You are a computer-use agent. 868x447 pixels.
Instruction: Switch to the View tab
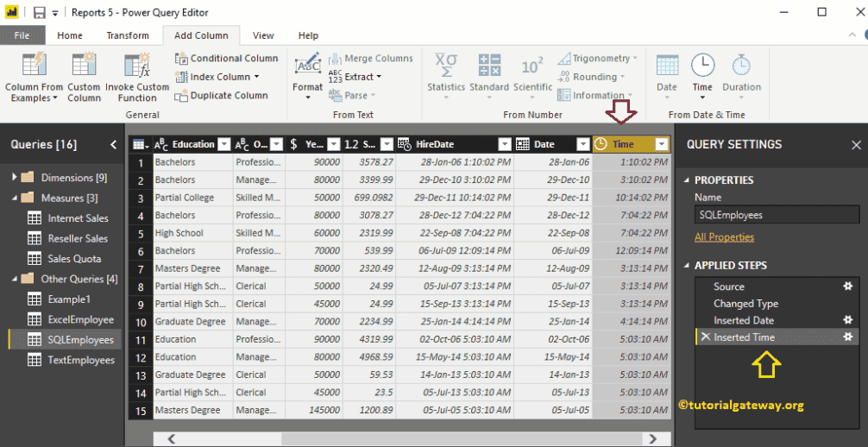(263, 35)
